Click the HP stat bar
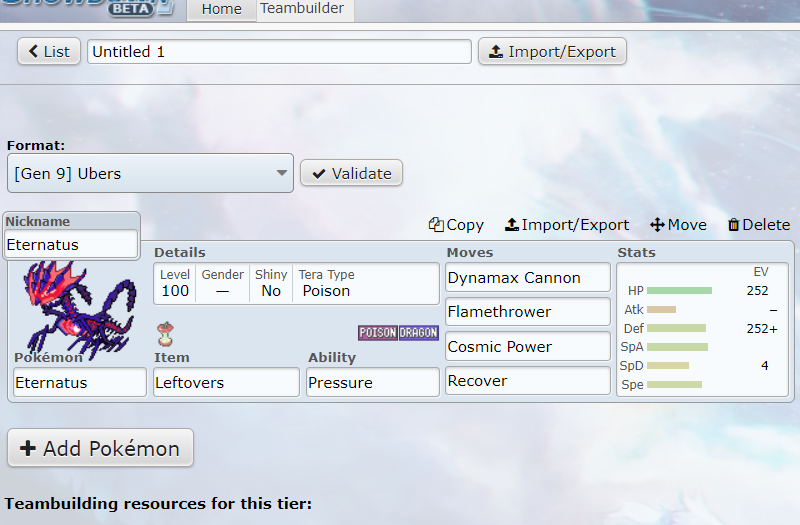The image size is (800, 525). pos(679,290)
